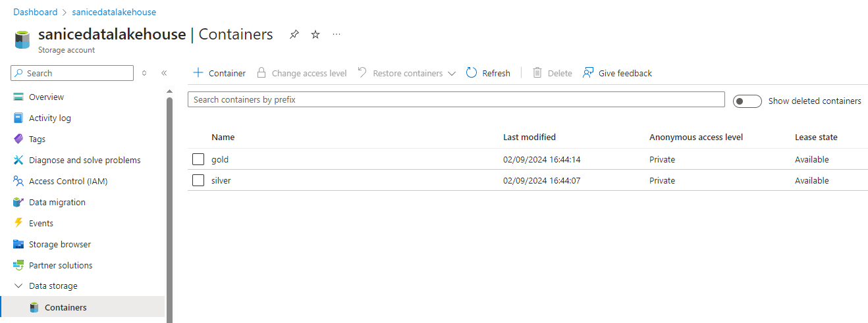
Task: Click in the sidebar Search box
Action: click(72, 73)
